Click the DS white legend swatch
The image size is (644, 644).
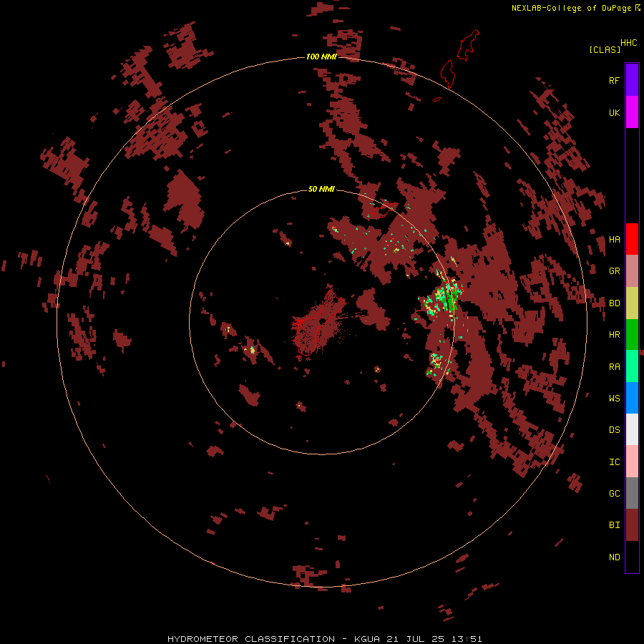pos(632,429)
